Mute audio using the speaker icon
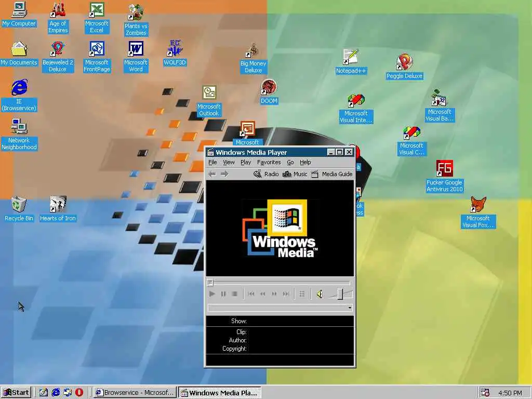The width and height of the screenshot is (532, 399). (x=320, y=294)
